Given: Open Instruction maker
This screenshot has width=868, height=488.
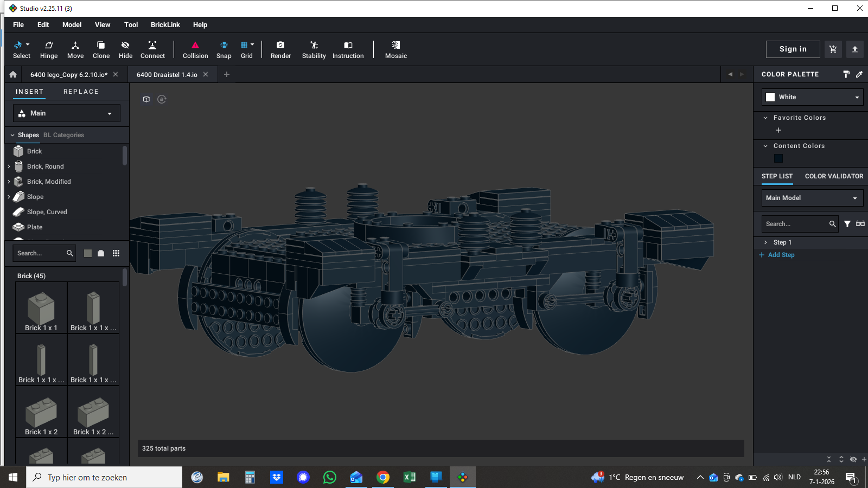Looking at the screenshot, I should 348,49.
